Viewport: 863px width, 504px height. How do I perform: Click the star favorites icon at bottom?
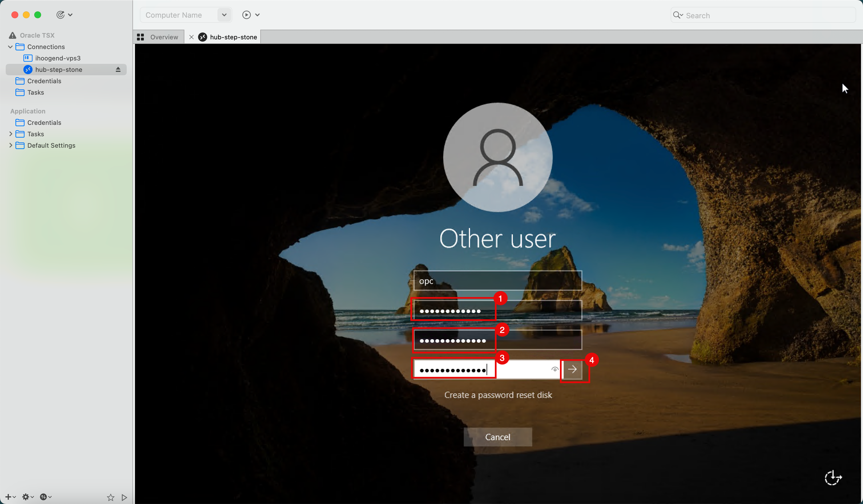coord(110,497)
